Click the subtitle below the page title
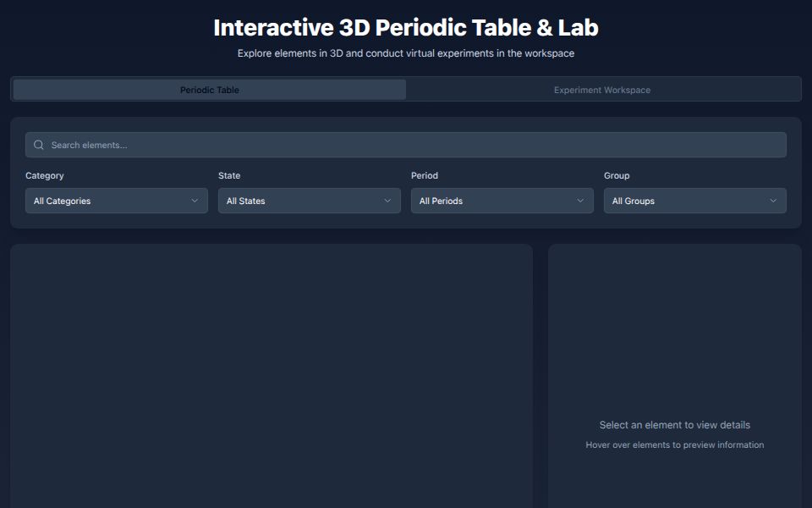812x508 pixels. [406, 52]
